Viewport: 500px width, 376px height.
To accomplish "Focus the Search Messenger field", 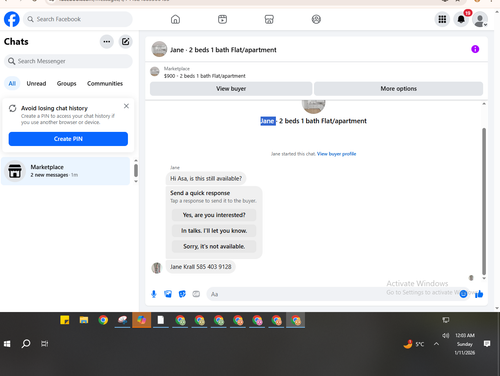I will (x=68, y=61).
